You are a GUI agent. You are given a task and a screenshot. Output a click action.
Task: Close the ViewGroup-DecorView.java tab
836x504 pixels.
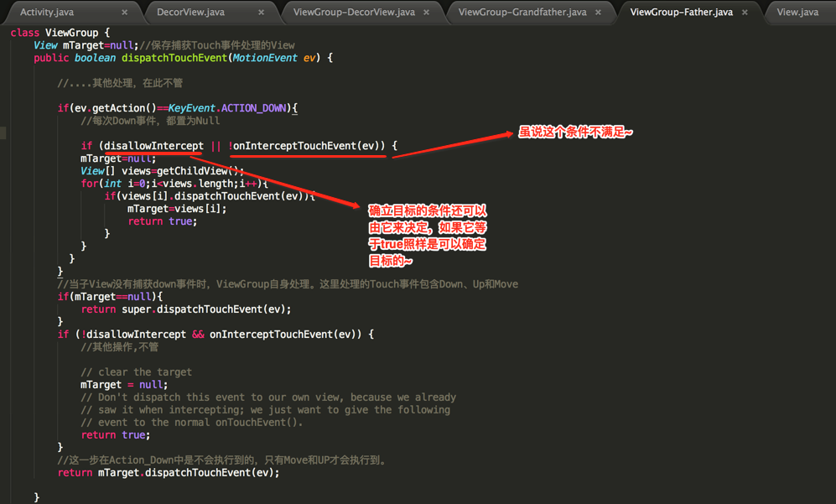(x=426, y=13)
